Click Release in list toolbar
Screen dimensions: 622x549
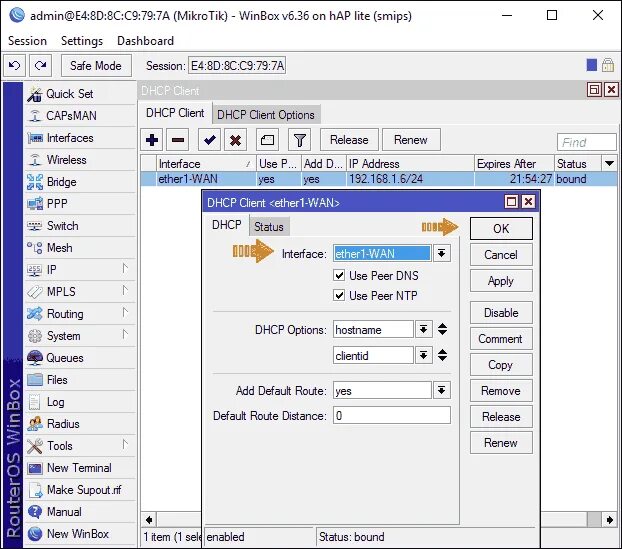point(349,140)
